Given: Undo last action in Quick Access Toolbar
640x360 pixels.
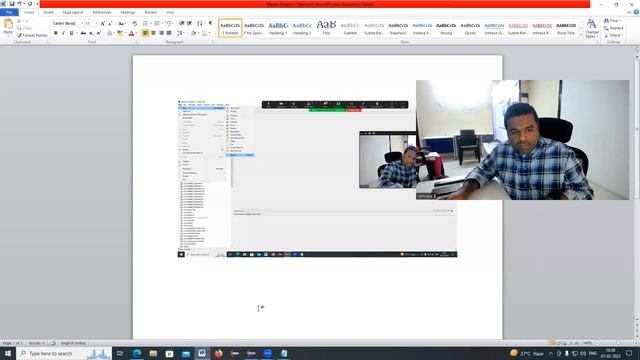Looking at the screenshot, I should click(19, 4).
